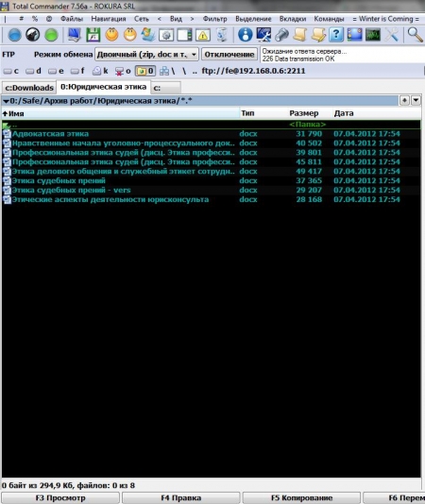The width and height of the screenshot is (425, 504).
Task: Click the F5 Копирование button
Action: pos(301,498)
